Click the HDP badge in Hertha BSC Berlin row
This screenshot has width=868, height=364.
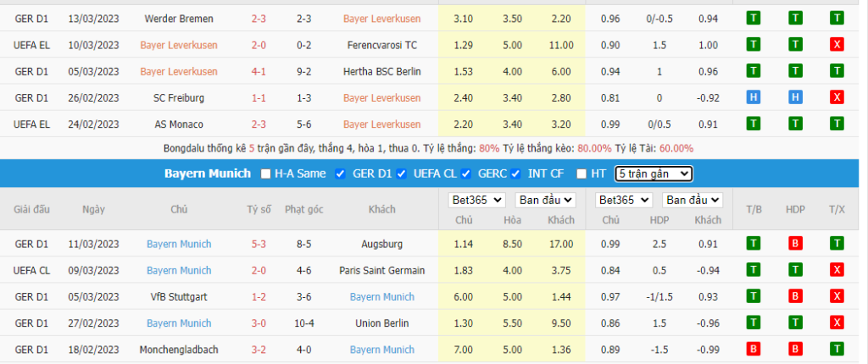coord(795,71)
